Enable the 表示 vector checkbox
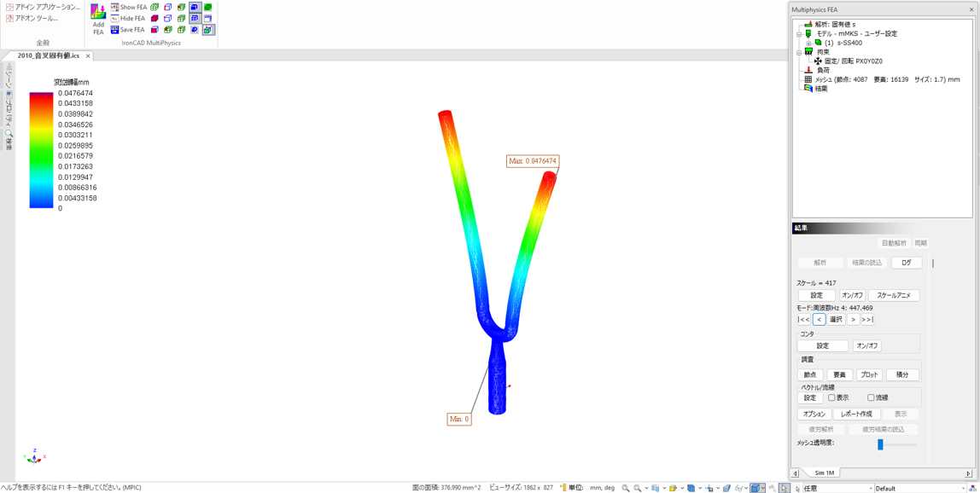 pyautogui.click(x=832, y=398)
